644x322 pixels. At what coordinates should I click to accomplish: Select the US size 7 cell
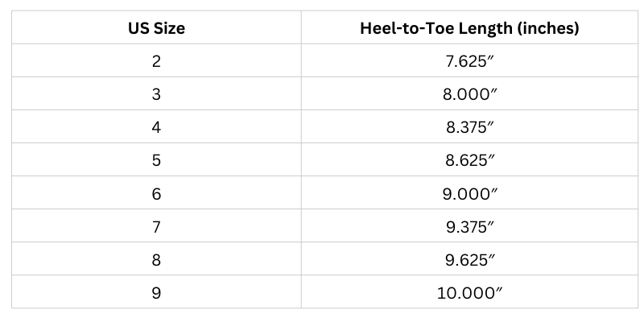156,226
